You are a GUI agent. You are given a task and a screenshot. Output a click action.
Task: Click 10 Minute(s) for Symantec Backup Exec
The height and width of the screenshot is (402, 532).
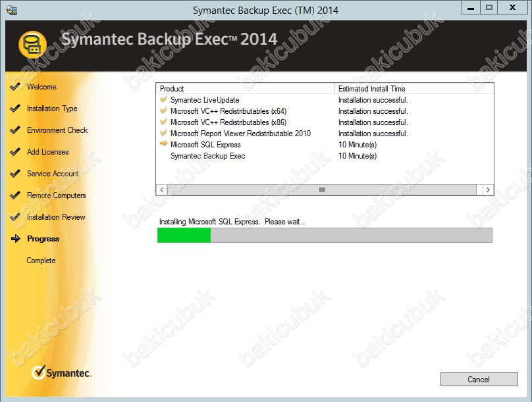click(x=358, y=156)
